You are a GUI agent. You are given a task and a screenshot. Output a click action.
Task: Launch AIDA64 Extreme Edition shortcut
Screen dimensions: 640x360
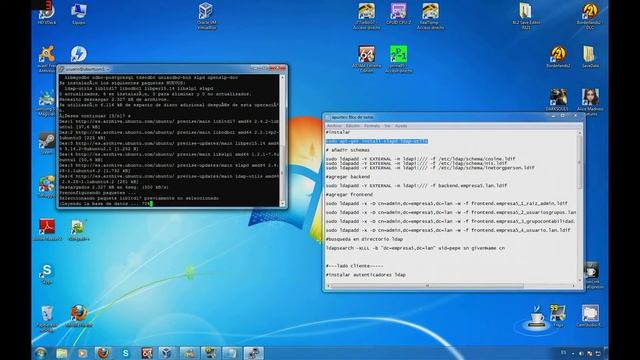point(367,58)
